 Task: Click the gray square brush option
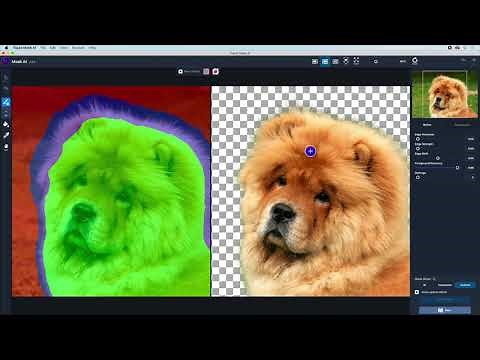pos(206,71)
